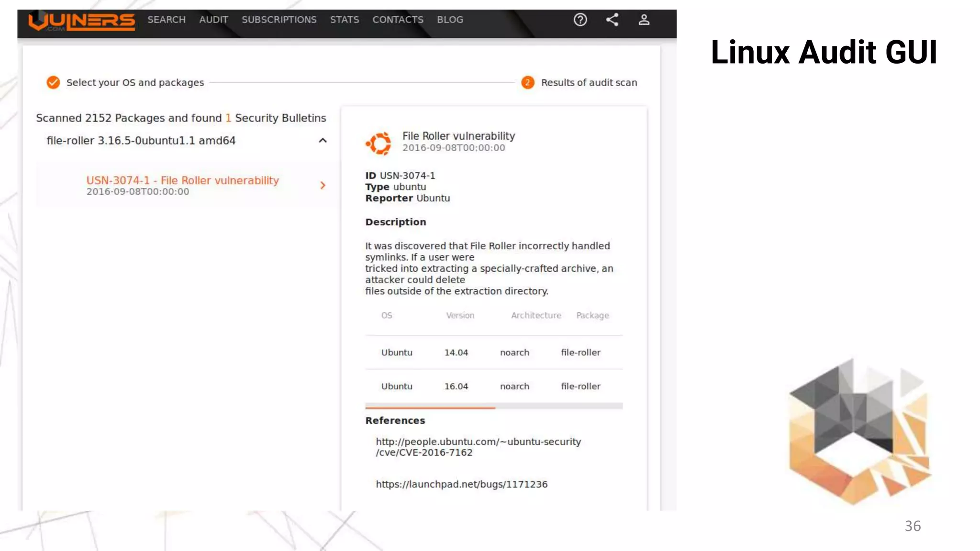Click the File Roller vulnerability detail title
Viewport: 980px width, 551px height.
coord(458,136)
